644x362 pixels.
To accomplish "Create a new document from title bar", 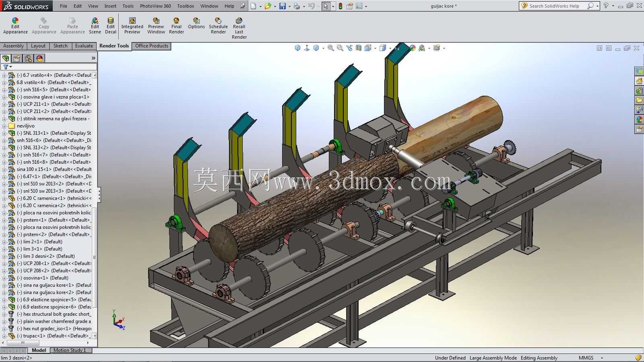I will 253,6.
